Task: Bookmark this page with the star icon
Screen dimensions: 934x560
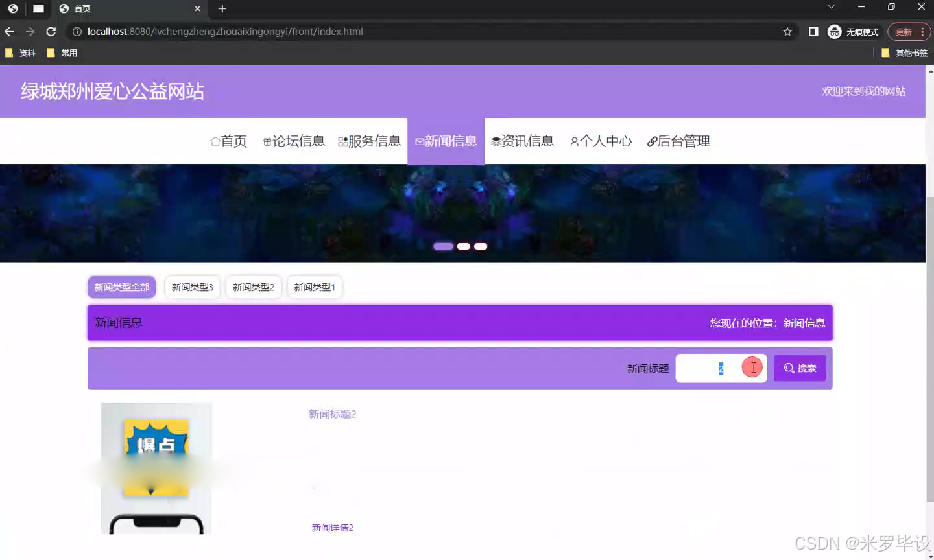Action: point(787,31)
